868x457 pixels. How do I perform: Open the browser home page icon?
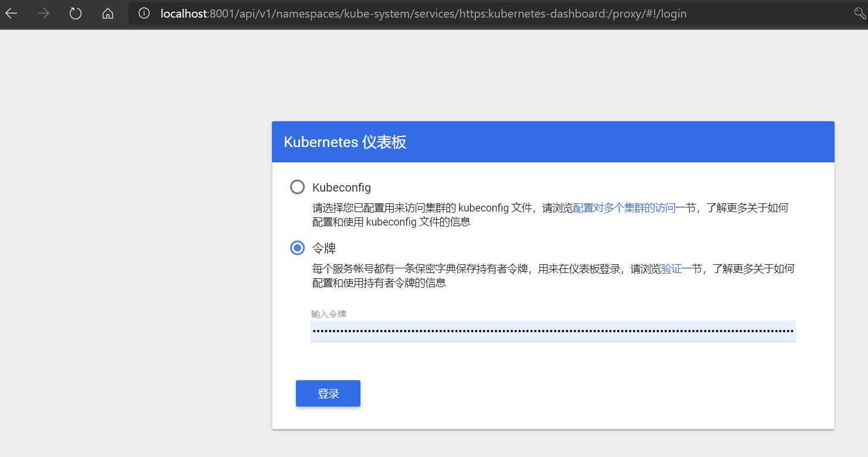coord(107,13)
